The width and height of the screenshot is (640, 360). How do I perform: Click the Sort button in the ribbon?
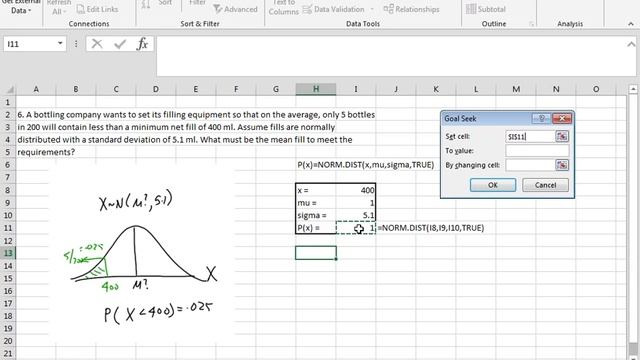[x=164, y=3]
